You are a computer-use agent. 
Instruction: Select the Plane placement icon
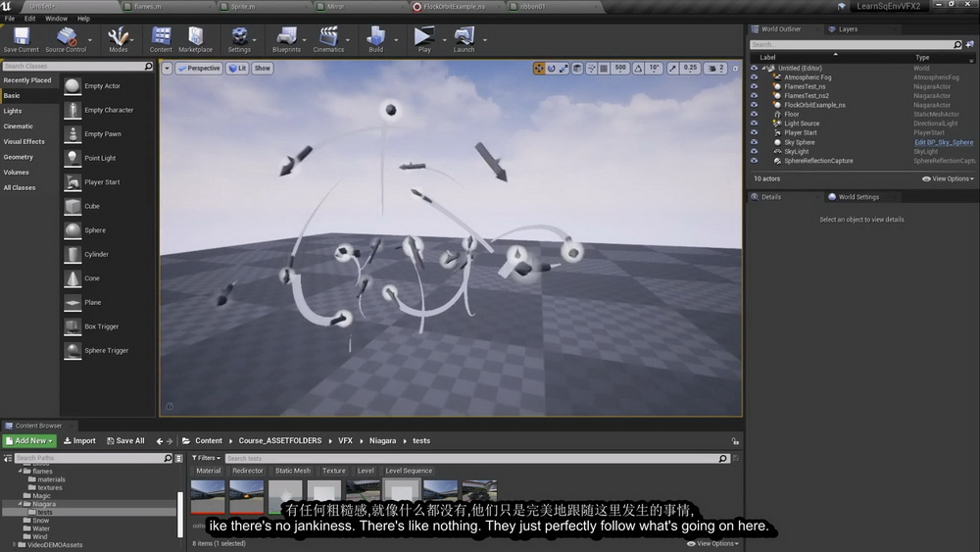[73, 303]
